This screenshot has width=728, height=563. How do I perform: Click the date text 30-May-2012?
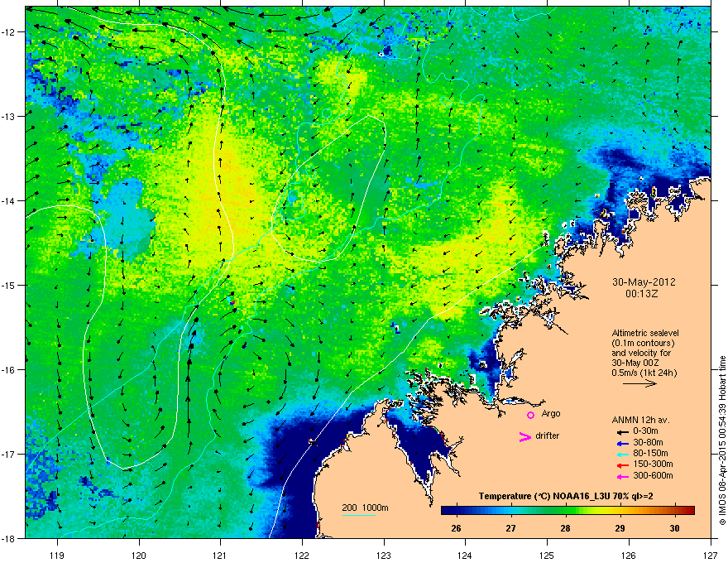pos(644,282)
